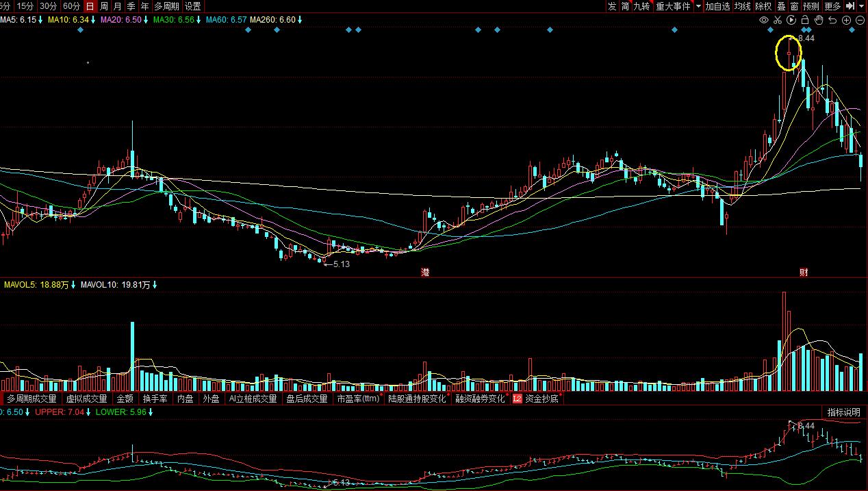Image resolution: width=868 pixels, height=491 pixels.
Task: Select the 月 monthly period tab
Action: point(117,6)
